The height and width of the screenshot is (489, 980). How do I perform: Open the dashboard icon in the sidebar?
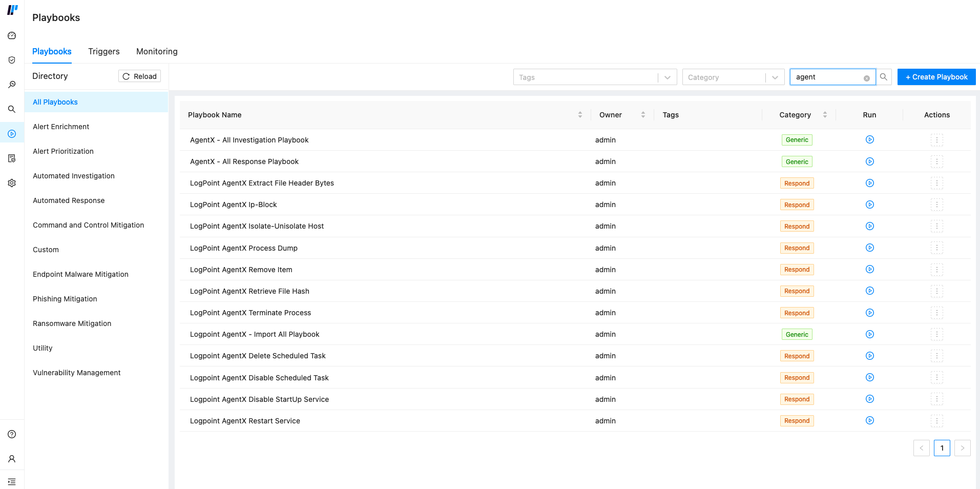(12, 35)
